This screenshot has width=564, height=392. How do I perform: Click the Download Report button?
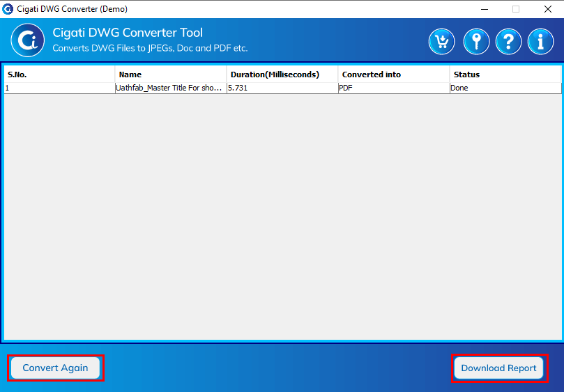tap(498, 368)
